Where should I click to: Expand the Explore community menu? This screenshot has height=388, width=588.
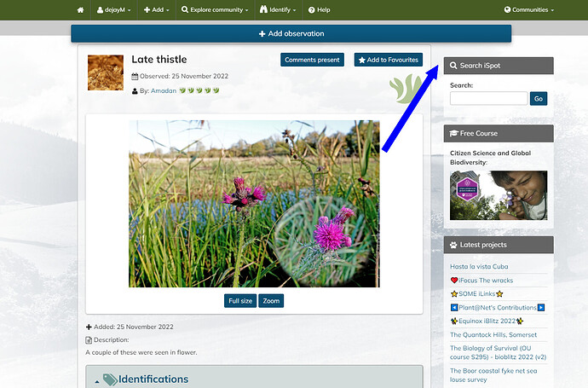(x=215, y=10)
